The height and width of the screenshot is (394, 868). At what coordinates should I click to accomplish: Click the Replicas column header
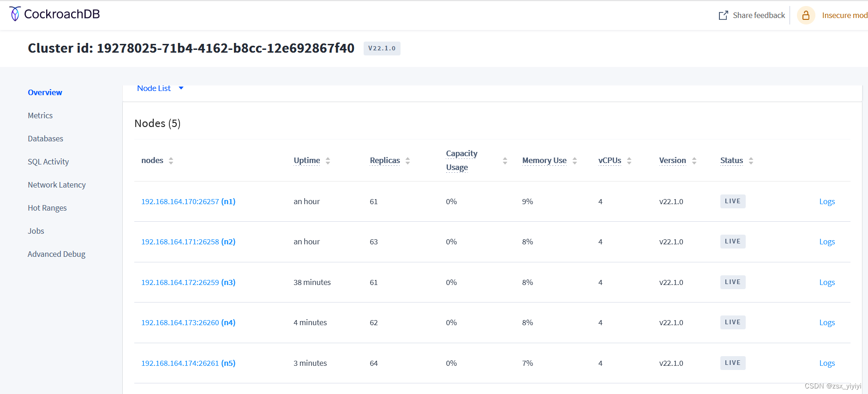[385, 160]
